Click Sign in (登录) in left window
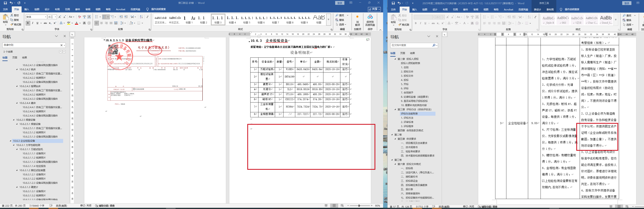The image size is (644, 209). 340,3
